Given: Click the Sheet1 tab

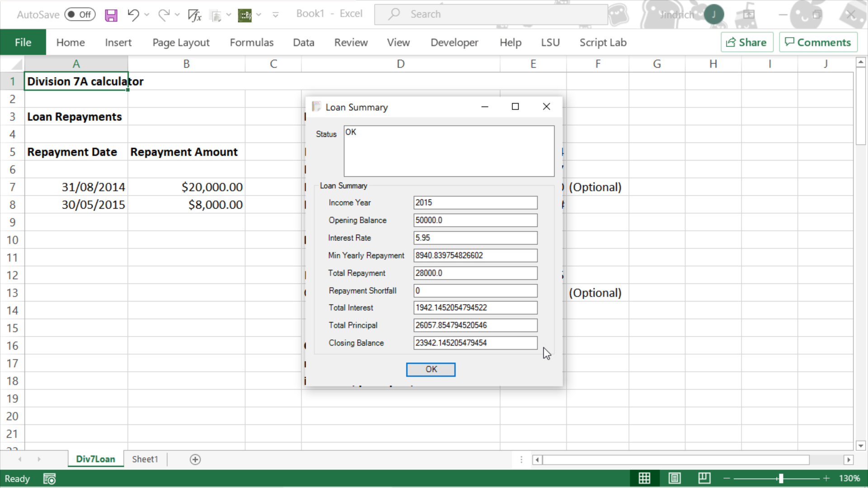Looking at the screenshot, I should [145, 459].
